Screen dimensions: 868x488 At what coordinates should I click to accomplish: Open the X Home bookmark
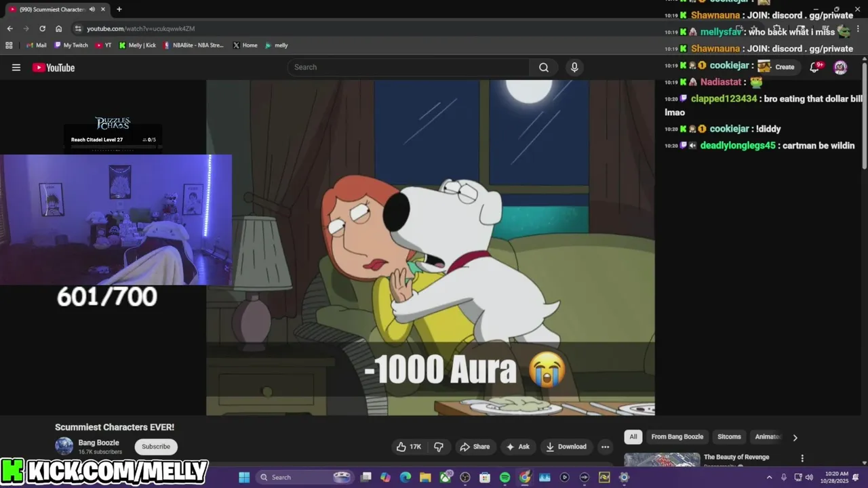coord(245,45)
